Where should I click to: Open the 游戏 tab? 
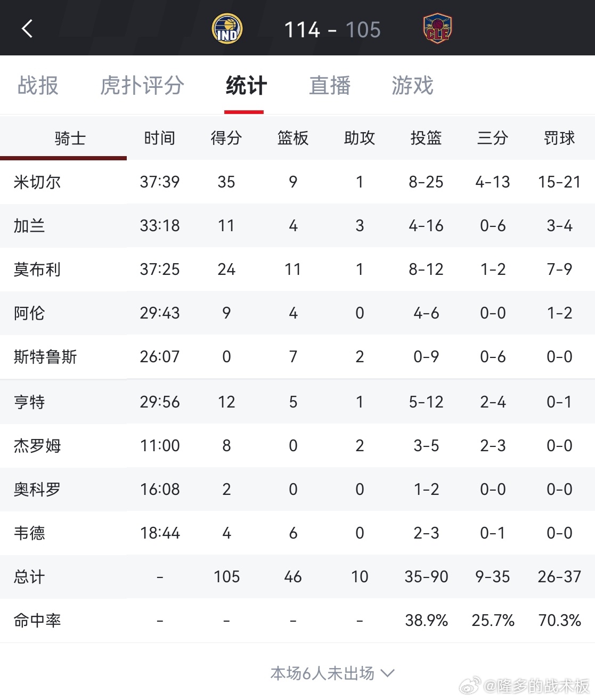[x=413, y=86]
